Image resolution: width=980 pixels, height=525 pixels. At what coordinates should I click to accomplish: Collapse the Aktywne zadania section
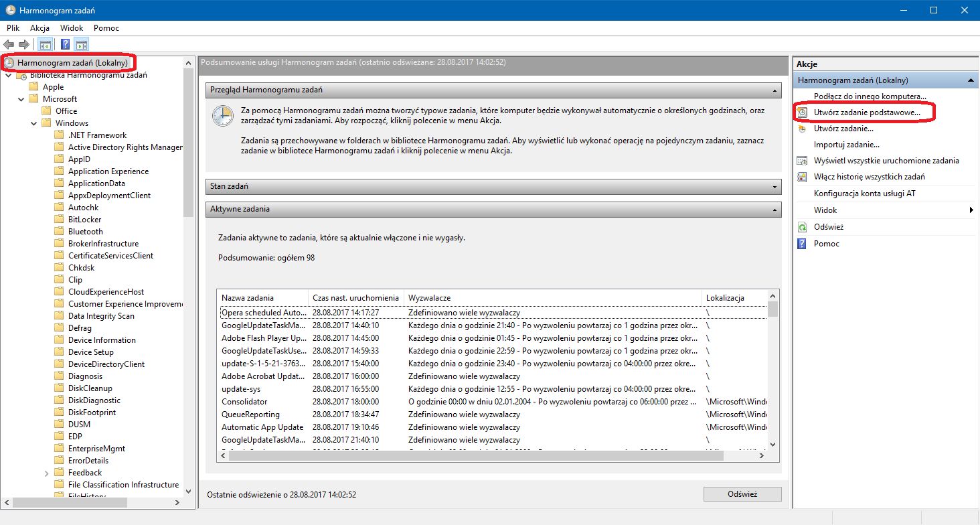pyautogui.click(x=774, y=209)
